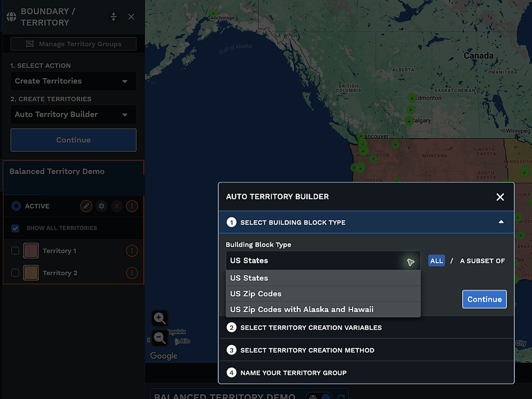Image resolution: width=532 pixels, height=399 pixels.
Task: Click the Territory 2 color swatch
Action: coord(31,273)
